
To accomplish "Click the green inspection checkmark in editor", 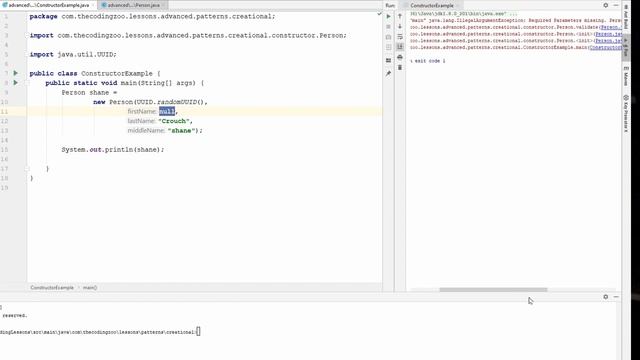I will [379, 14].
